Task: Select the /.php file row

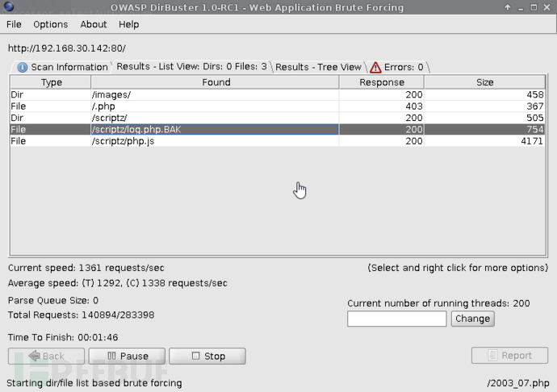Action: pos(278,106)
